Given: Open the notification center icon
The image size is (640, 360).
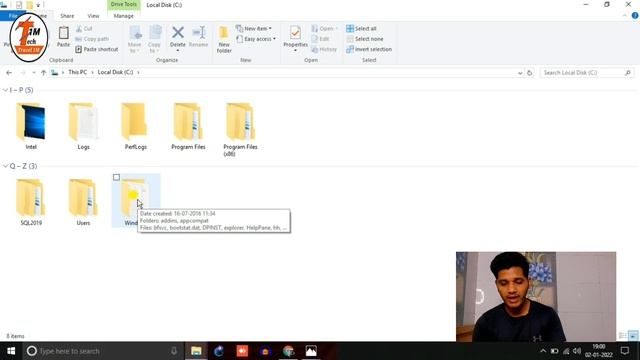Looking at the screenshot, I should pos(625,351).
